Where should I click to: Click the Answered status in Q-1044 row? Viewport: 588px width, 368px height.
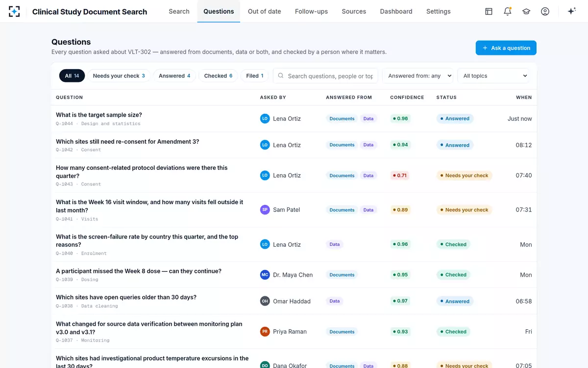coord(455,119)
